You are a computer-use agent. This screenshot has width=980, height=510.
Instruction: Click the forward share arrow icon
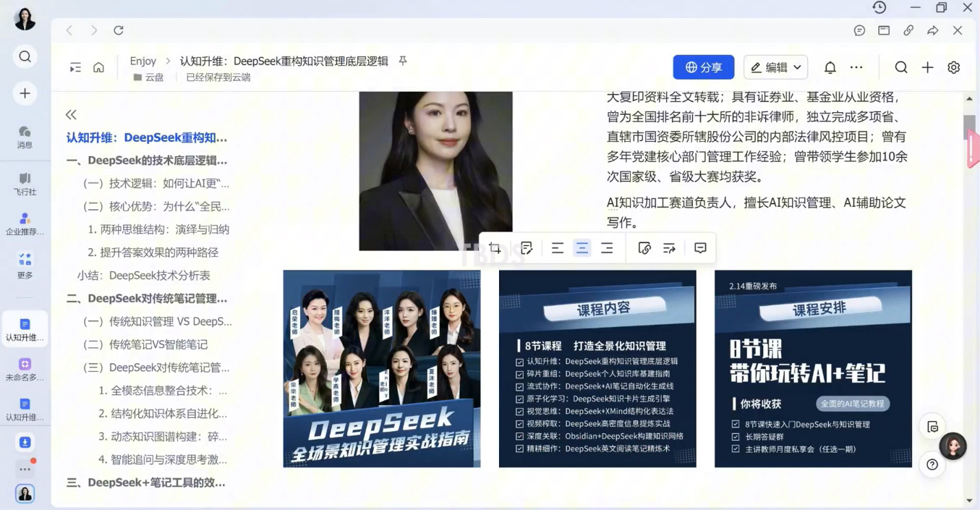(933, 30)
